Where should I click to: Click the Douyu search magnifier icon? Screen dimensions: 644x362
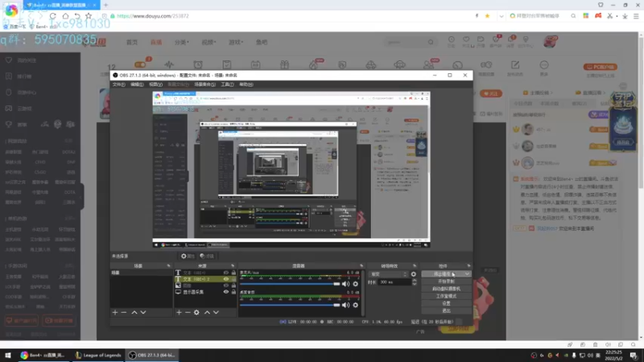click(x=431, y=42)
